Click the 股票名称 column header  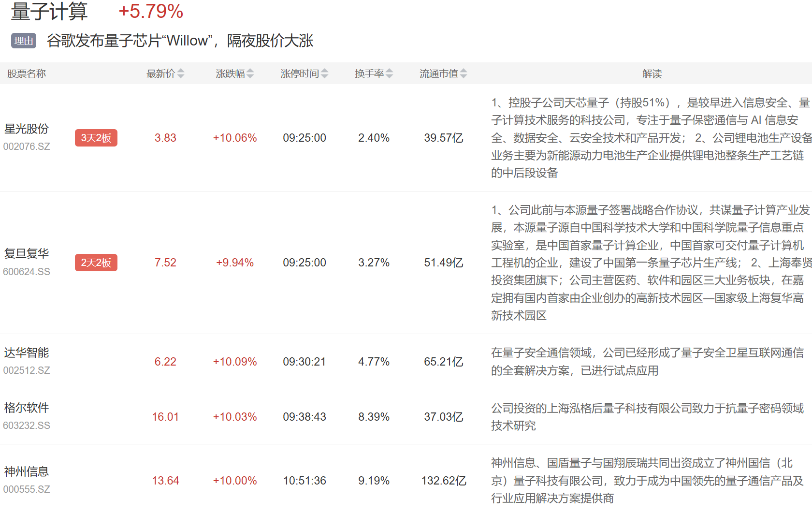[27, 73]
